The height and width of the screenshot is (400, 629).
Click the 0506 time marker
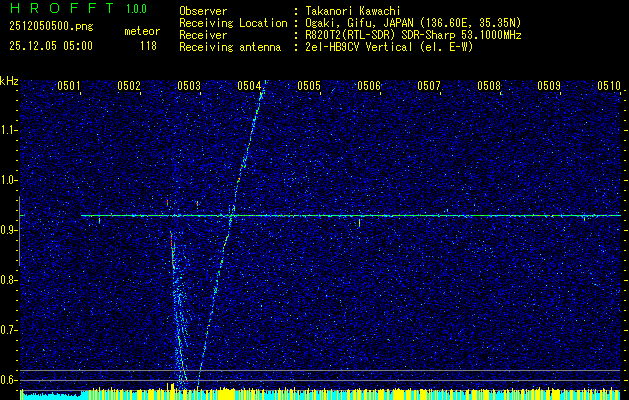369,85
